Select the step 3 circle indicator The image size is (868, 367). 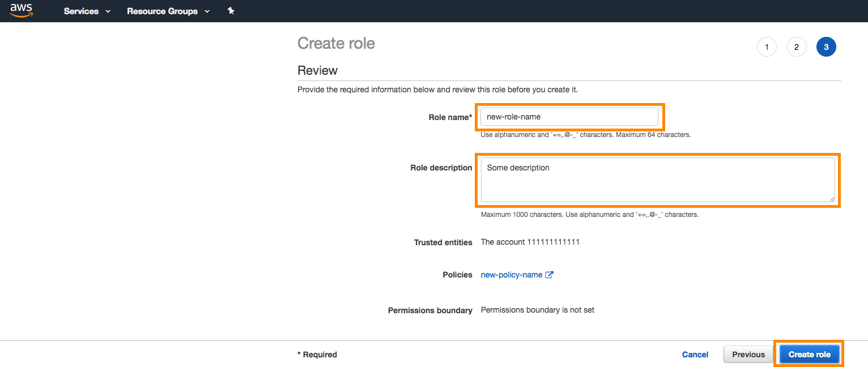click(x=826, y=47)
